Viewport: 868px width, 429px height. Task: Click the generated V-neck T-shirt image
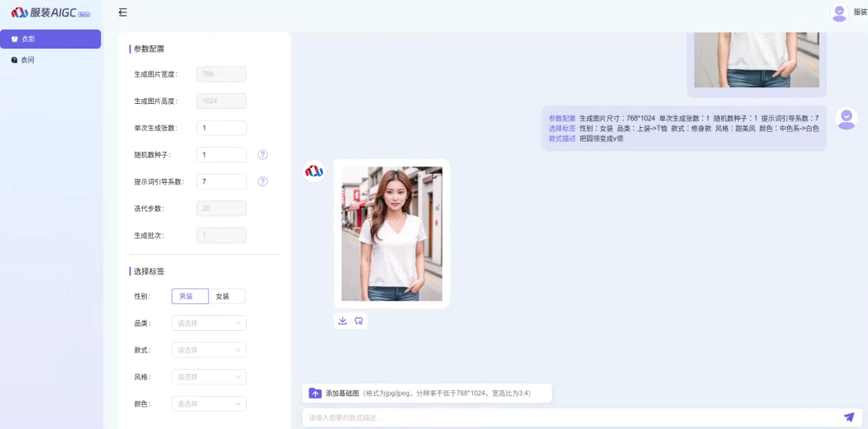point(392,234)
